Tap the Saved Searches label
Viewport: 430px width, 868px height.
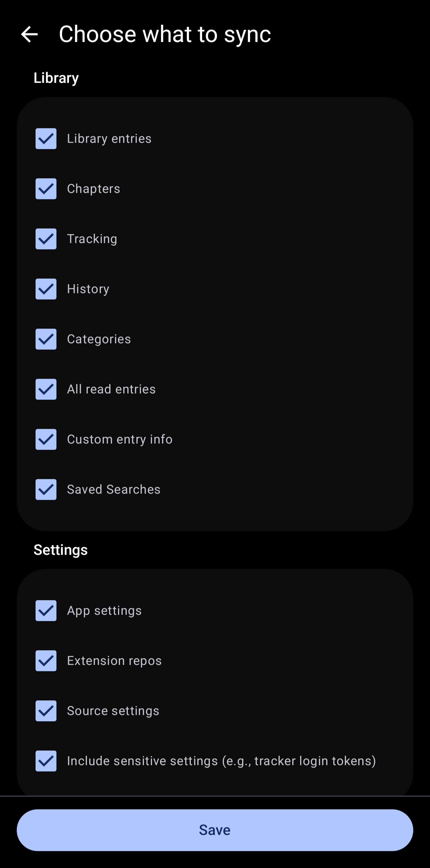click(x=114, y=490)
